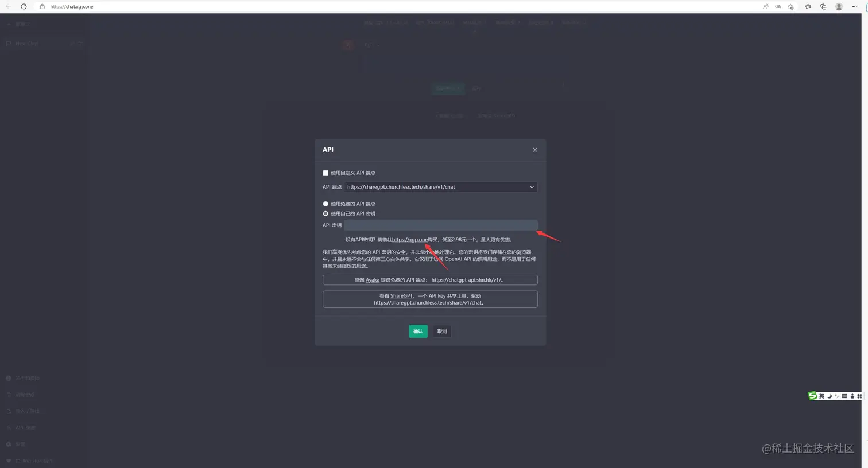Confirm with the green 确认 button
Viewport: 868px width, 468px height.
tap(418, 331)
